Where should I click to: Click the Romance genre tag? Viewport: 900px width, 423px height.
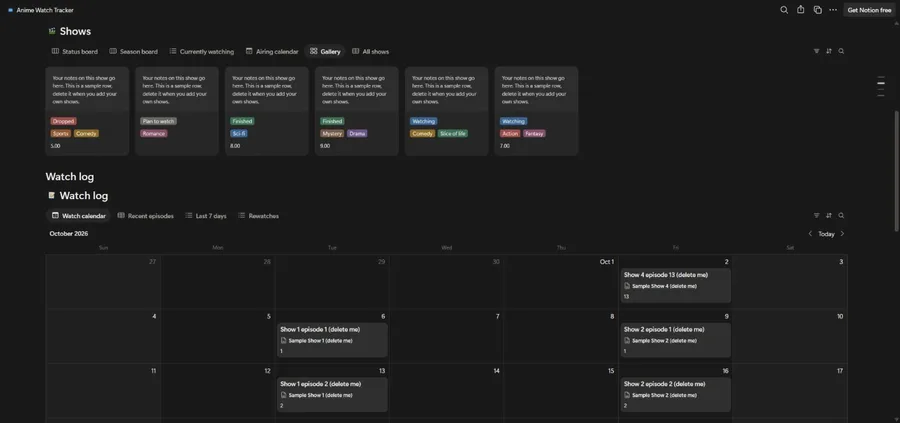[x=154, y=133]
